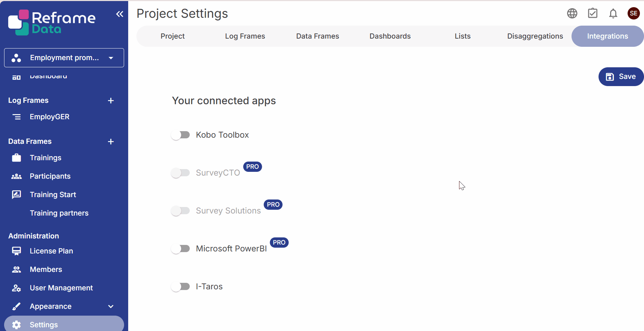Open language selector via globe icon
The width and height of the screenshot is (644, 331).
point(572,13)
